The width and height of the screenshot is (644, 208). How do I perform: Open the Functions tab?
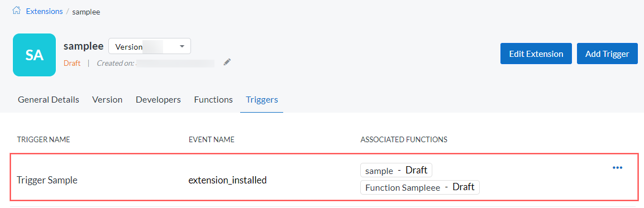[213, 100]
